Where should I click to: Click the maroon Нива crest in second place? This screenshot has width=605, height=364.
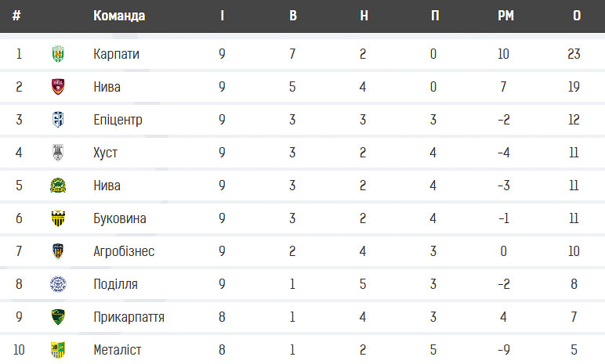pyautogui.click(x=58, y=87)
